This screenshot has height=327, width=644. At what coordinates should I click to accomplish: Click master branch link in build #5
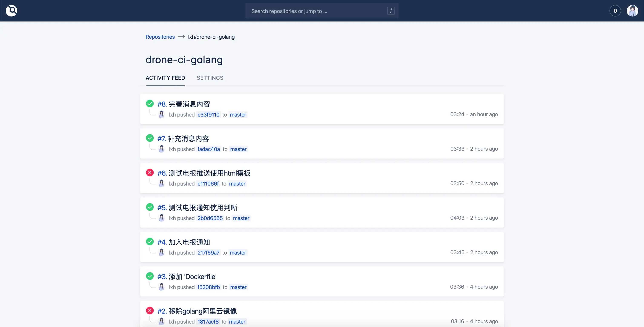coord(241,218)
